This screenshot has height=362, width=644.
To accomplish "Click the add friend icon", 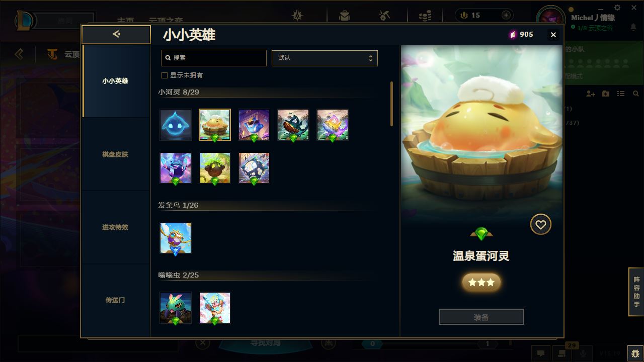I will click(x=591, y=94).
